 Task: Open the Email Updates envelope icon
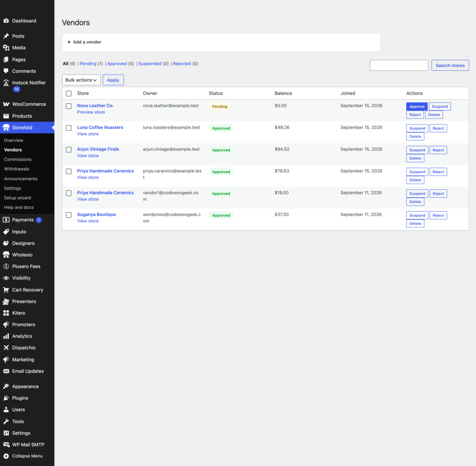(6, 371)
